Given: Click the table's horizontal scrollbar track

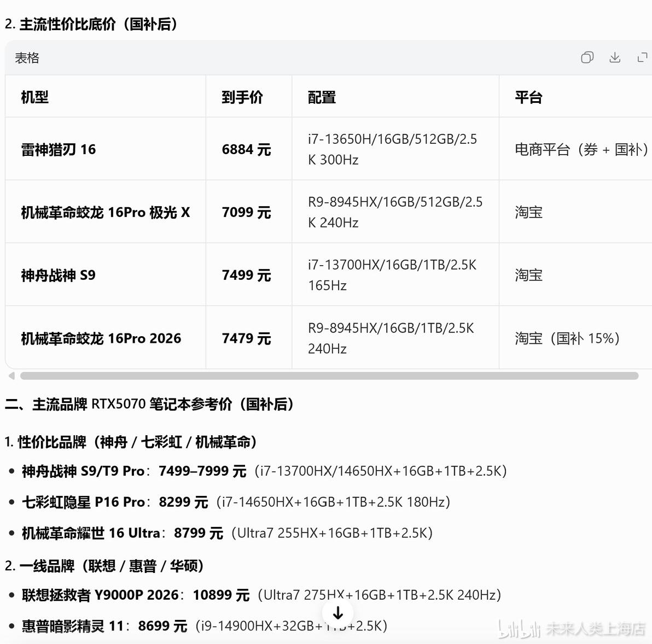Looking at the screenshot, I should click(x=329, y=376).
